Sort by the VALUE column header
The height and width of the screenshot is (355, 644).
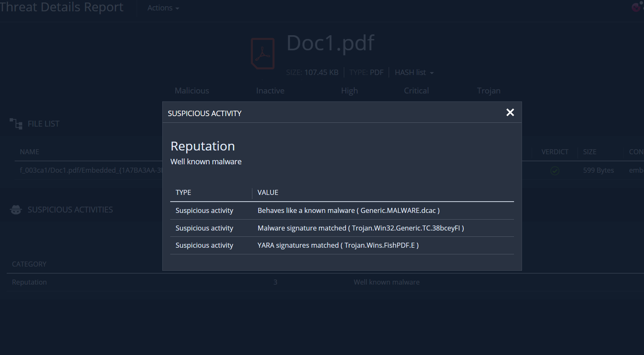pos(268,192)
